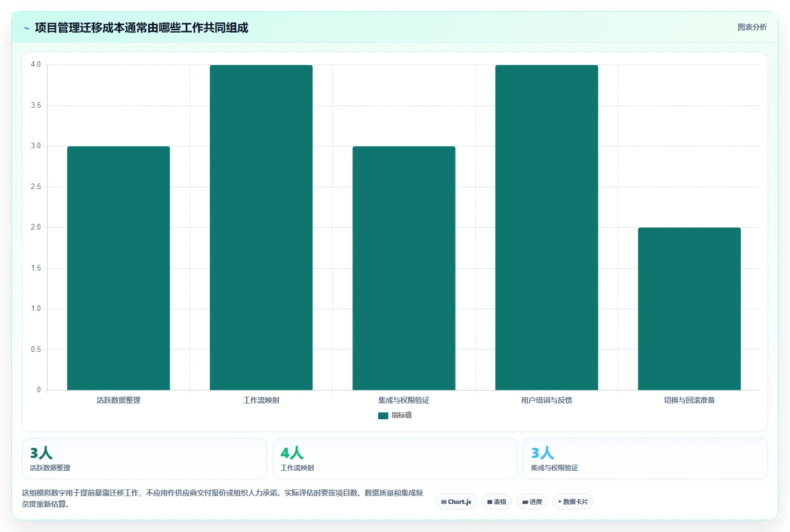This screenshot has height=532, width=790.
Task: Click the 活跃数据整理 x-axis label
Action: point(118,400)
